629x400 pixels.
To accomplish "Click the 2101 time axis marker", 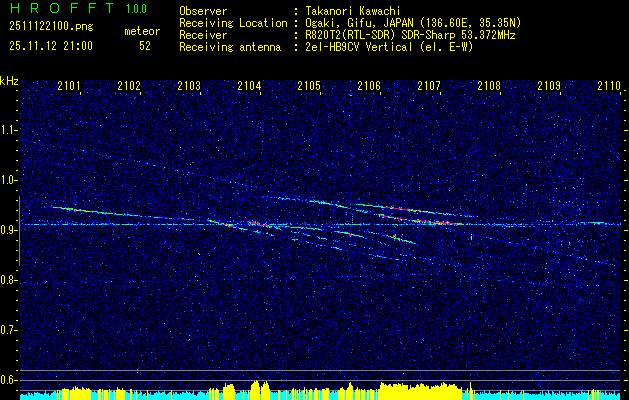I will coord(69,86).
